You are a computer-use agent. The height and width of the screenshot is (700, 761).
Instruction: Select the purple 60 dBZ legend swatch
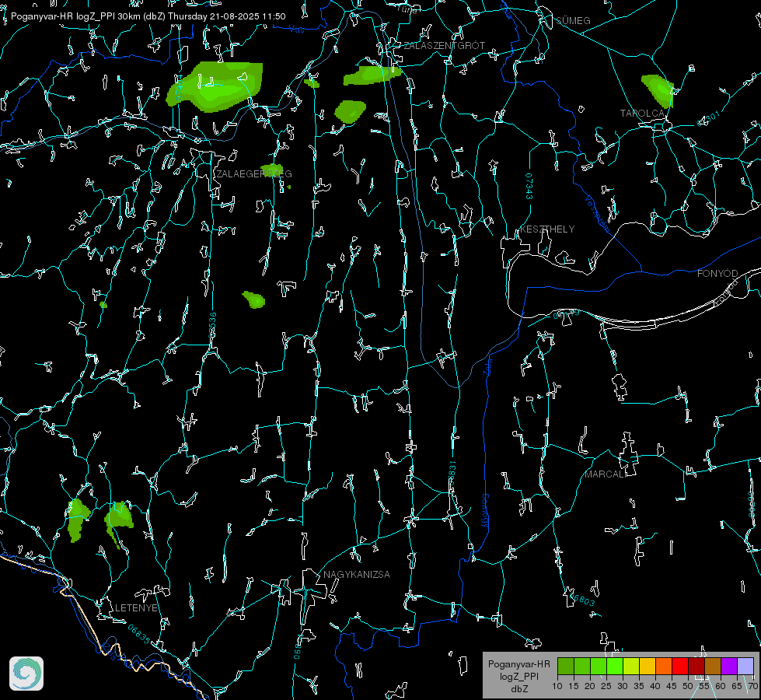[x=729, y=666]
